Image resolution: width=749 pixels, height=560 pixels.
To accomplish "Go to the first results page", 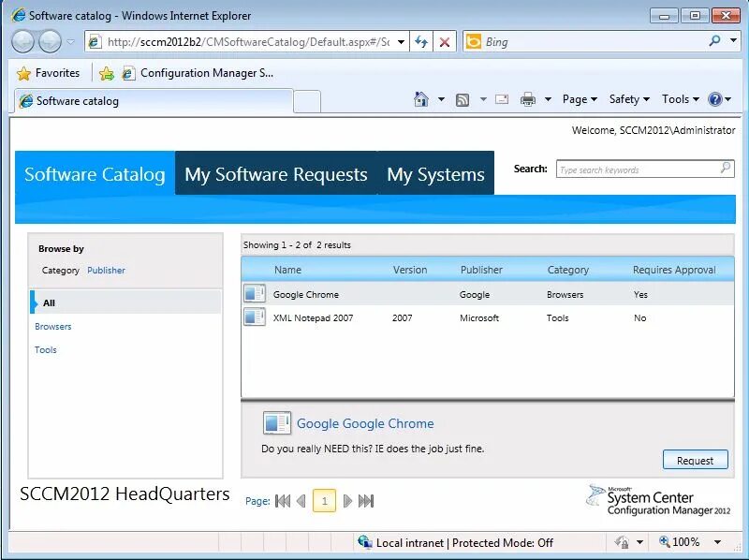I will [x=283, y=501].
